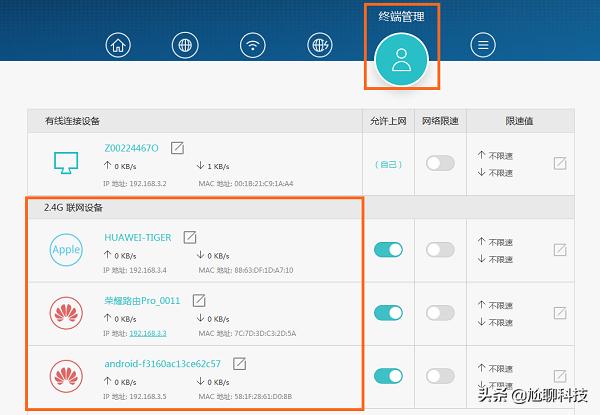The image size is (600, 415).
Task: Click MAC address 00:1B:21:C9:1A:A4
Action: (x=264, y=184)
